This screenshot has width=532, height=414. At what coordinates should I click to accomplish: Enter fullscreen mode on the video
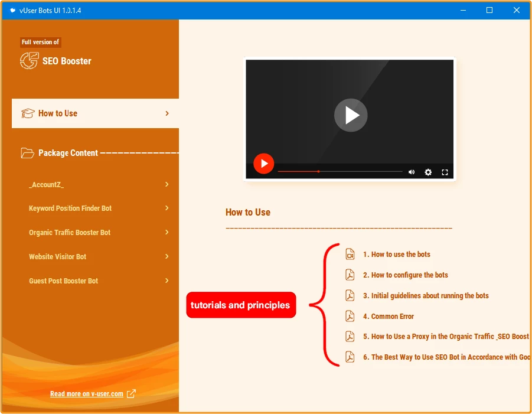pyautogui.click(x=445, y=172)
